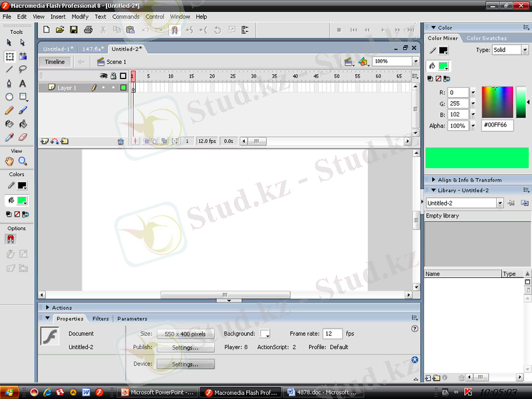
Task: Open the color Type Solid dropdown
Action: point(525,50)
